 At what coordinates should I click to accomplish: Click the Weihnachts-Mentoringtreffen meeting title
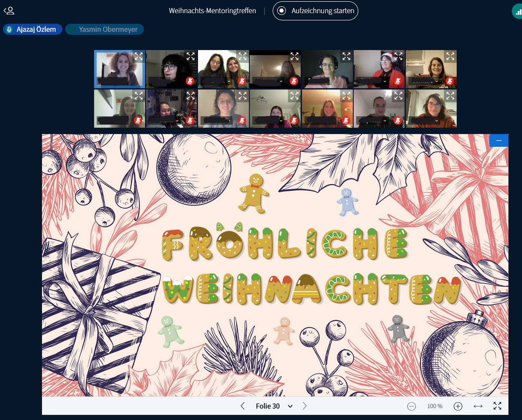212,11
